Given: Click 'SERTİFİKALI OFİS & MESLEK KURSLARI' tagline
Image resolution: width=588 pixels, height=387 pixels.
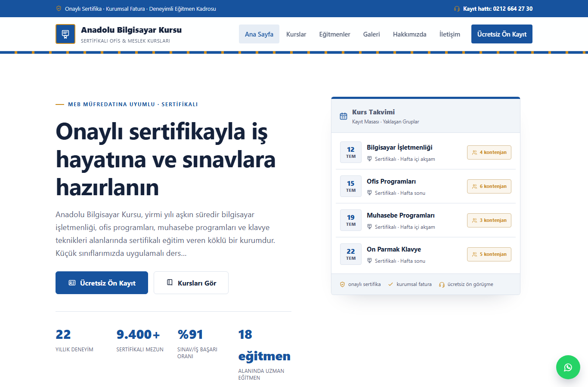Looking at the screenshot, I should [x=125, y=41].
